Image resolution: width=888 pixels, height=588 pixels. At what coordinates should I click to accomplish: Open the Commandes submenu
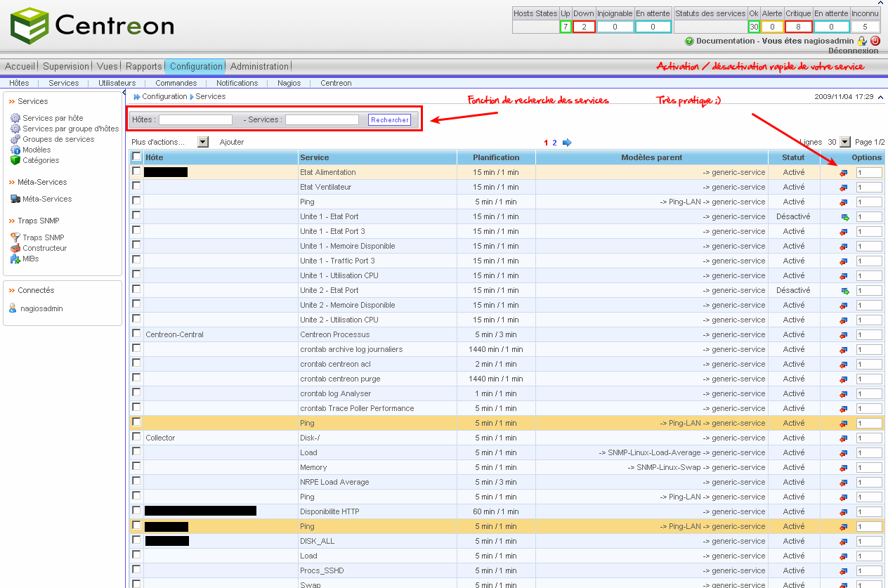click(176, 83)
